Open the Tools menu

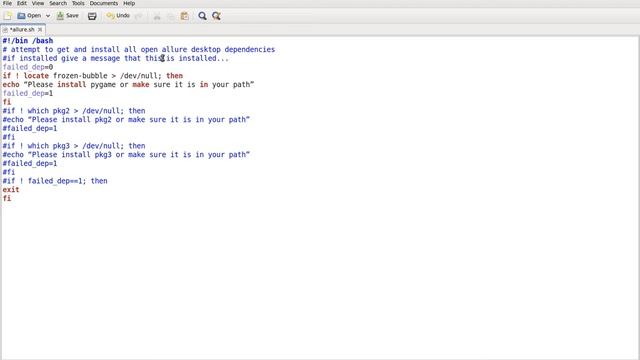click(78, 3)
